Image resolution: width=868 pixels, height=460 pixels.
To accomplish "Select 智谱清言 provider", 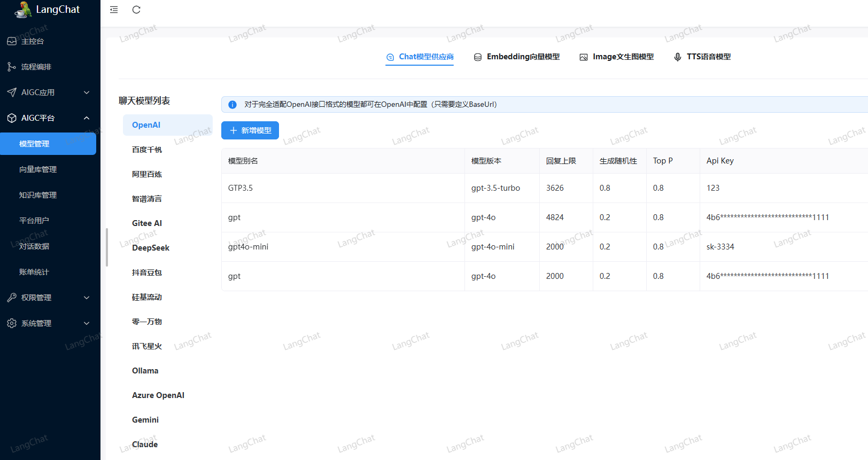I will pos(168,199).
